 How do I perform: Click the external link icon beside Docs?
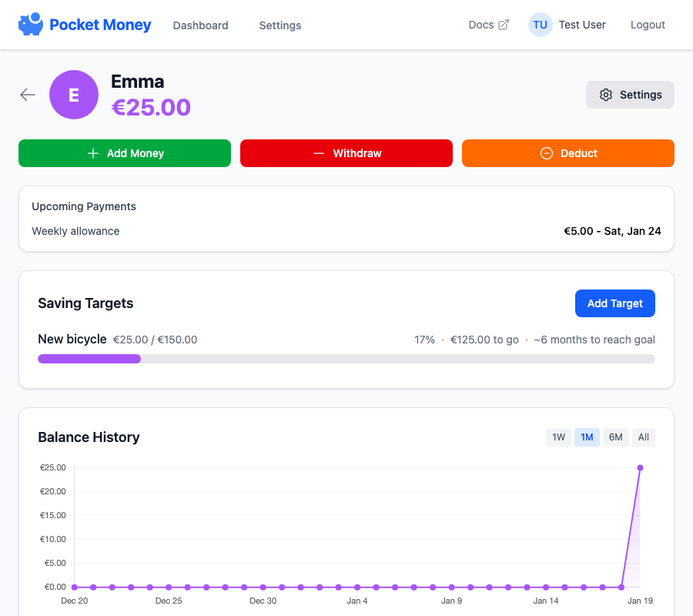click(504, 25)
